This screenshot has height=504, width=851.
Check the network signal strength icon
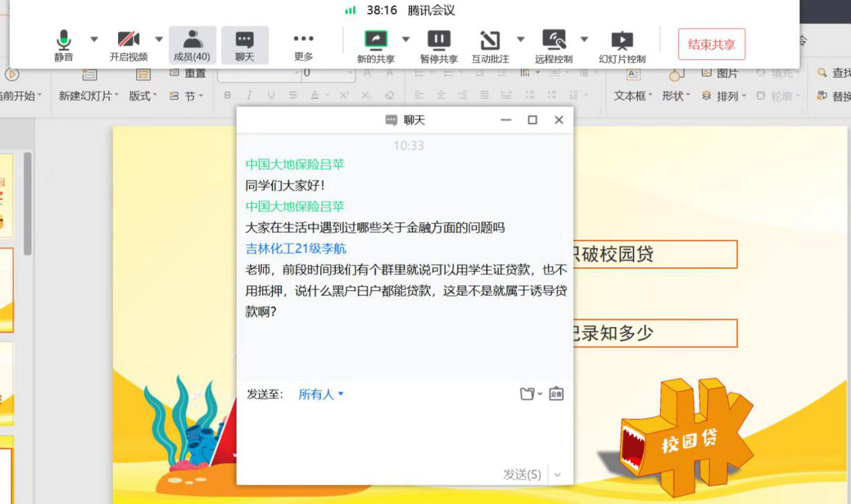coord(350,11)
